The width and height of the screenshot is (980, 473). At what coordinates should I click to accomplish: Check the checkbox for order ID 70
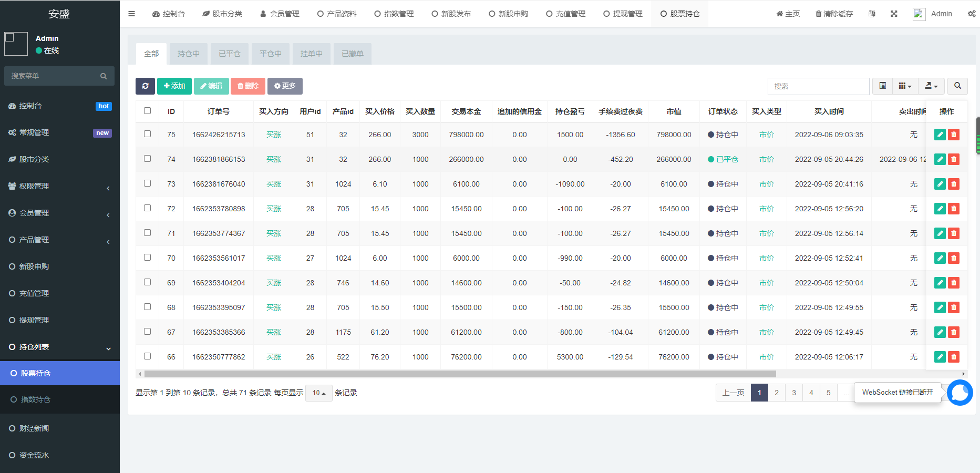tap(147, 258)
